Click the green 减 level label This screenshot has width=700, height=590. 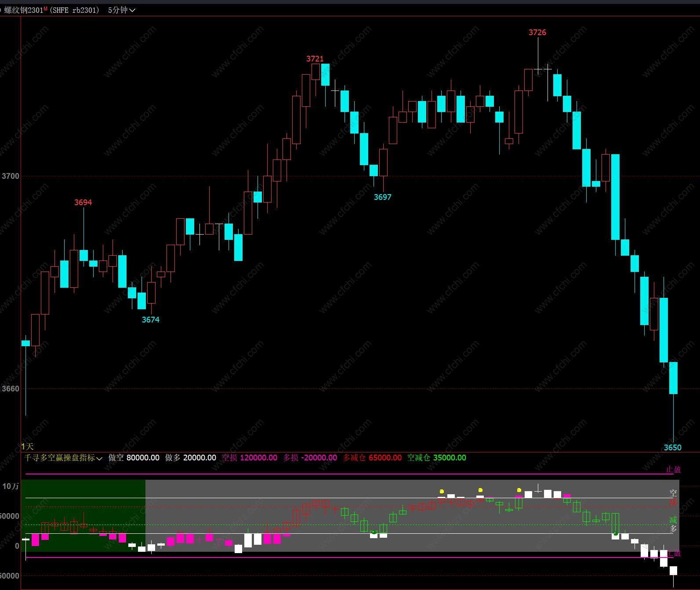(673, 520)
